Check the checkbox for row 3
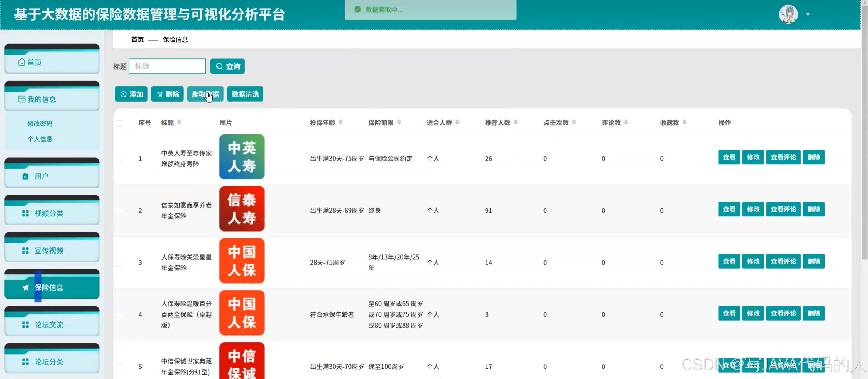 (x=119, y=263)
